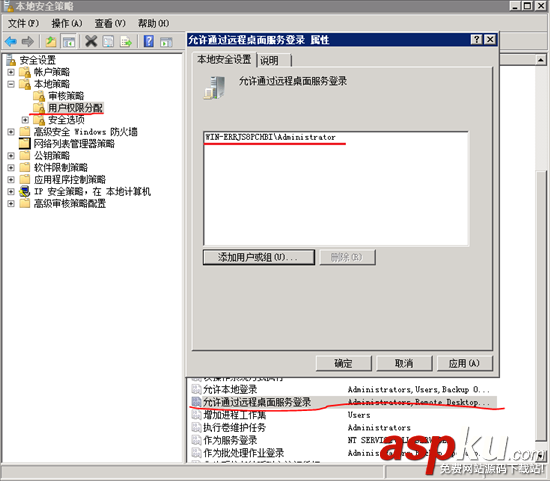Select 本地策略 in the tree
Viewport: 550px width, 481px height.
52,84
